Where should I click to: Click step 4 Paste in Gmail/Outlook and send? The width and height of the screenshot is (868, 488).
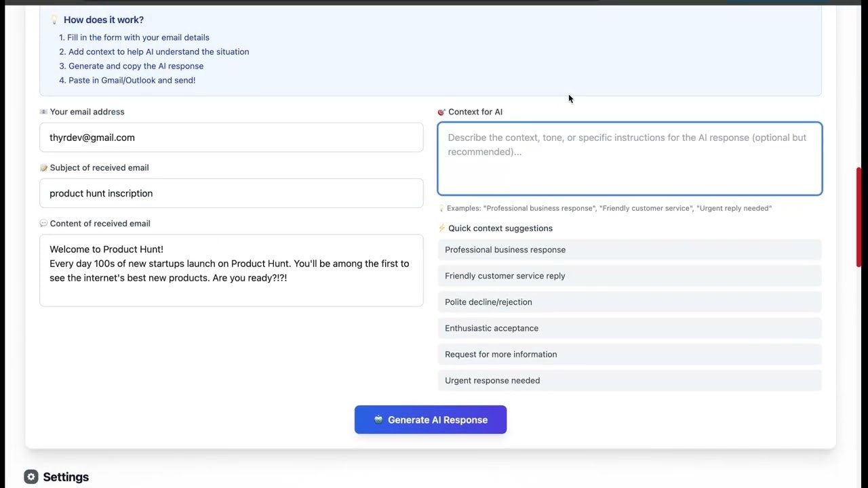[x=127, y=80]
